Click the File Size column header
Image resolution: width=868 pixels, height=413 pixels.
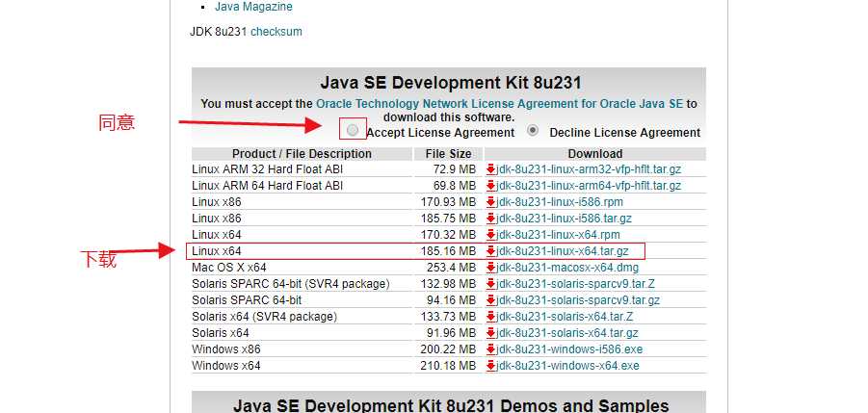click(x=448, y=154)
